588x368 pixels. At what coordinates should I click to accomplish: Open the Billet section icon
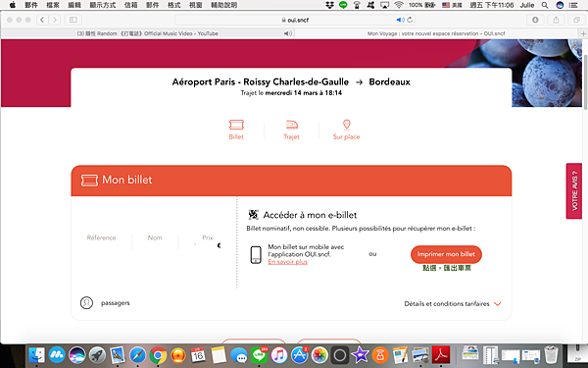(236, 125)
